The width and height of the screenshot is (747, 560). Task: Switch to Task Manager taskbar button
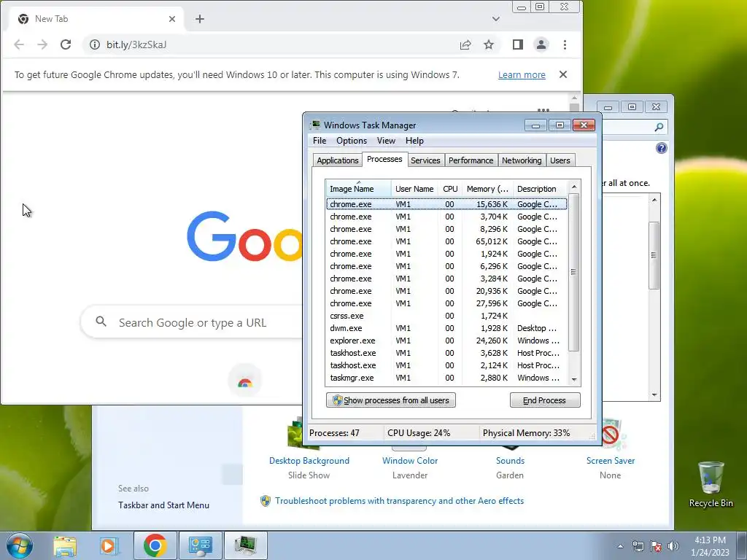[x=245, y=545]
